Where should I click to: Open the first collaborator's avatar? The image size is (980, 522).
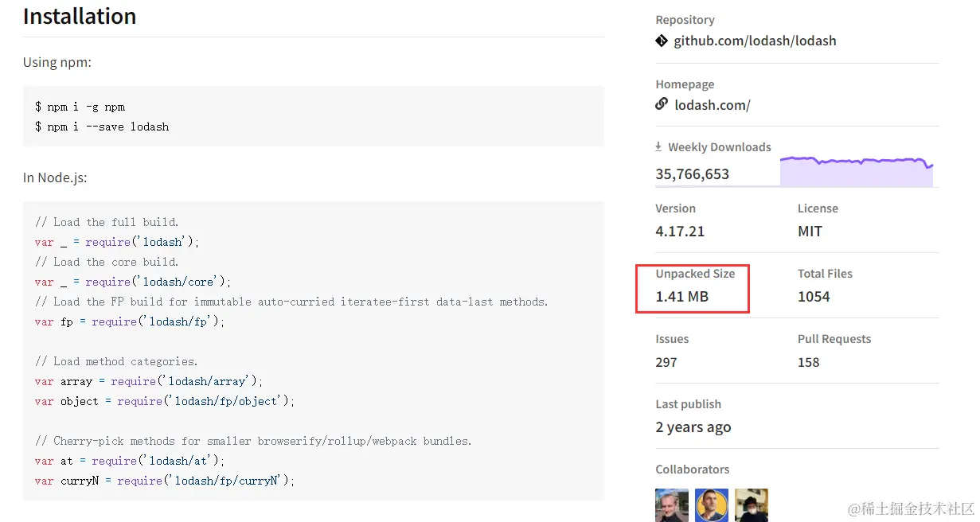(672, 505)
